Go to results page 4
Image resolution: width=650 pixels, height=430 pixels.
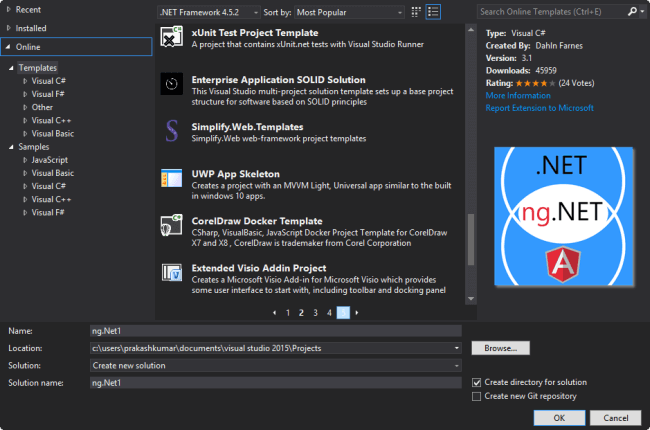[329, 313]
